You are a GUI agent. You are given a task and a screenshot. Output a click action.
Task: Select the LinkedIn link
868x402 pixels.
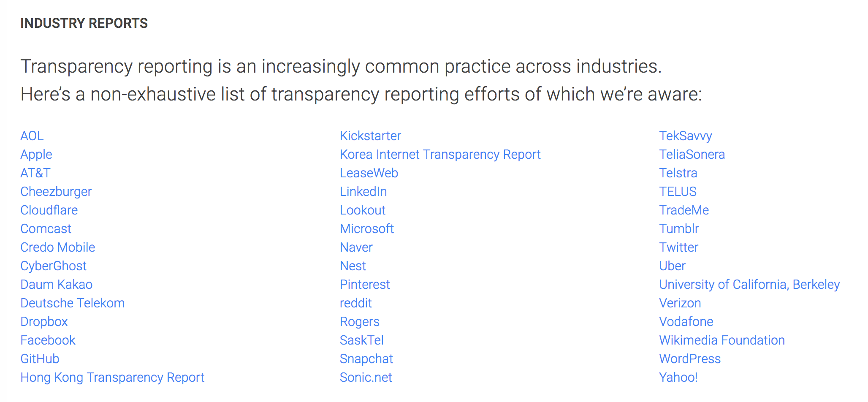(x=363, y=192)
